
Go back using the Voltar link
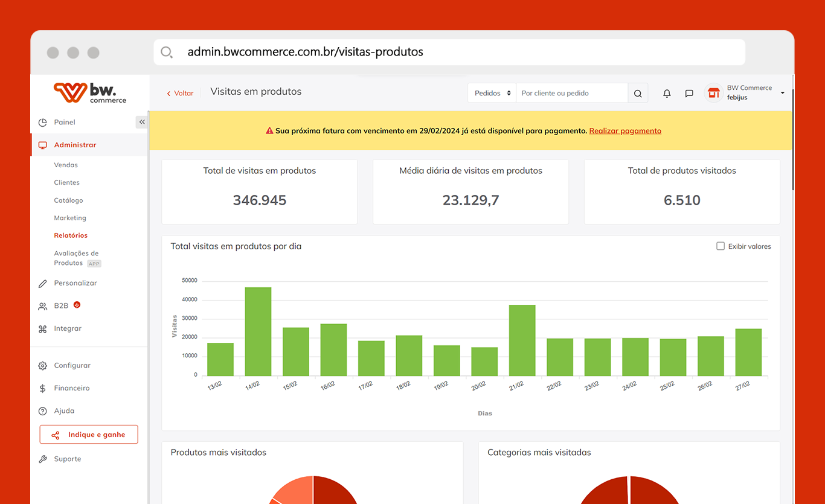coord(180,94)
